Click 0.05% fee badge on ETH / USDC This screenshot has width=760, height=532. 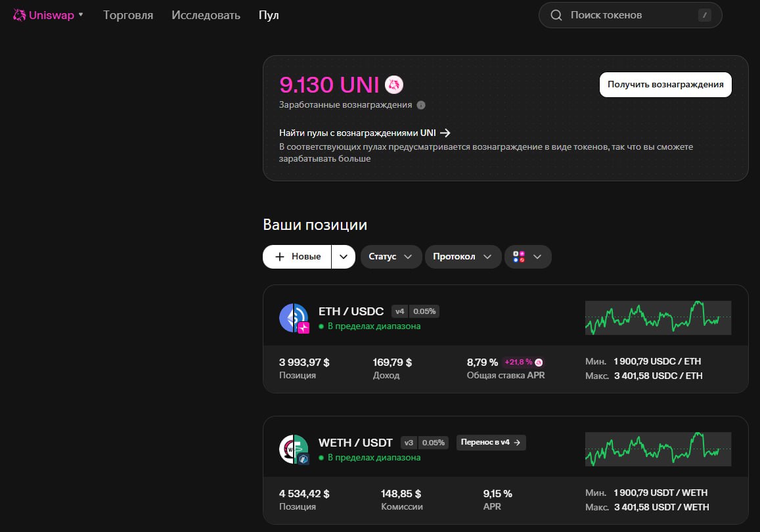[424, 311]
